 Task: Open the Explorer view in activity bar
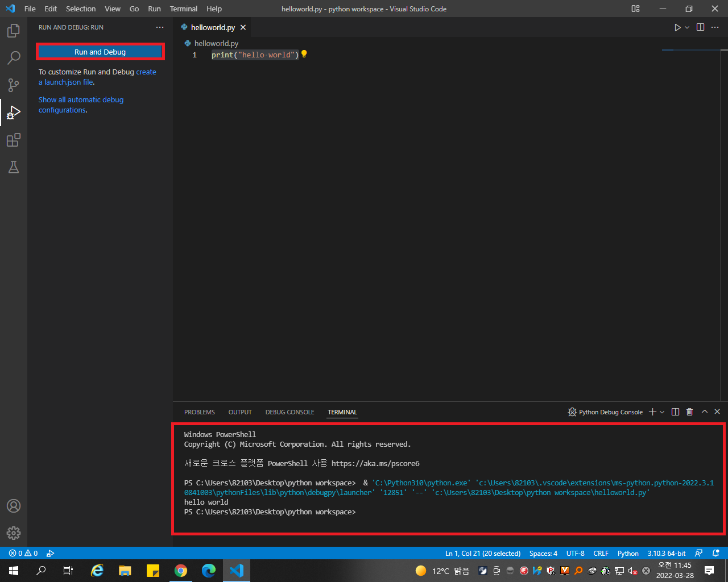coord(14,30)
